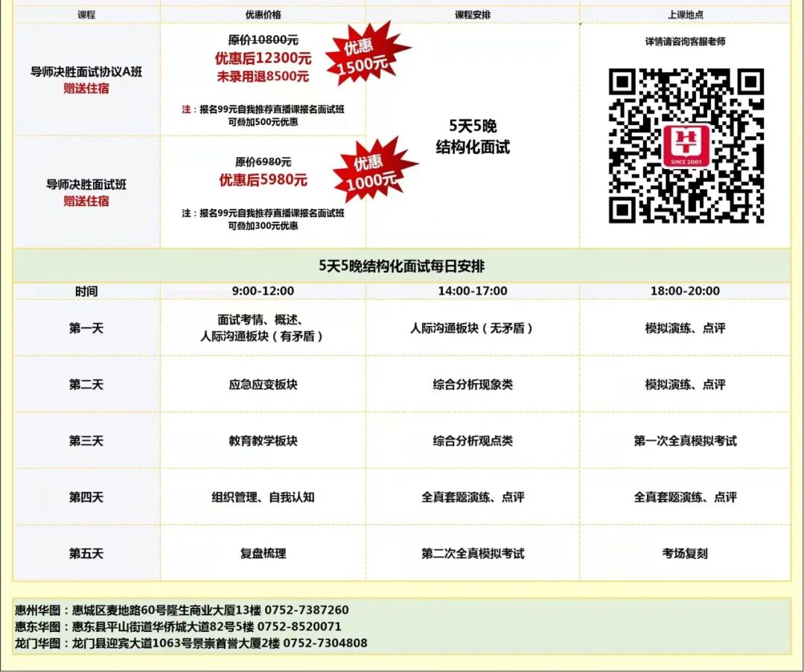
Task: Click the 第四天 row label
Action: click(86, 497)
